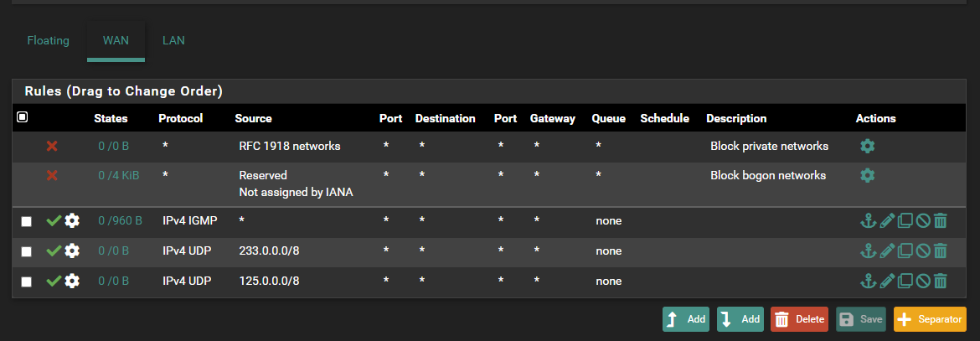Open the LAN tab

point(173,40)
